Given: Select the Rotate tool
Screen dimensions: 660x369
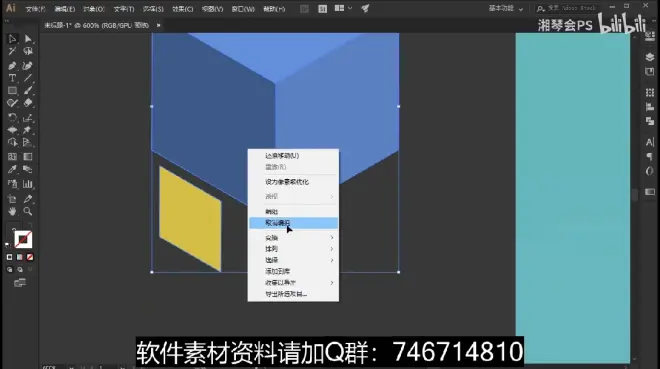Looking at the screenshot, I should point(12,117).
